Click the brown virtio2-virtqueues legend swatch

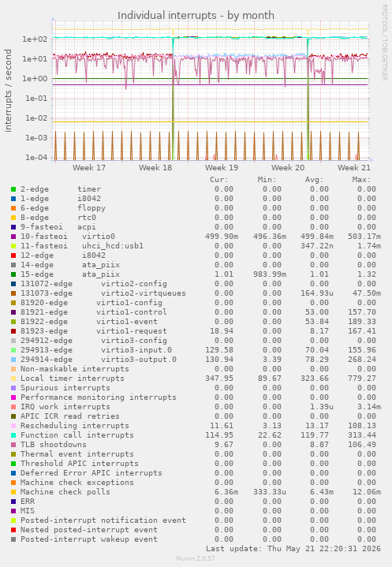point(13,293)
